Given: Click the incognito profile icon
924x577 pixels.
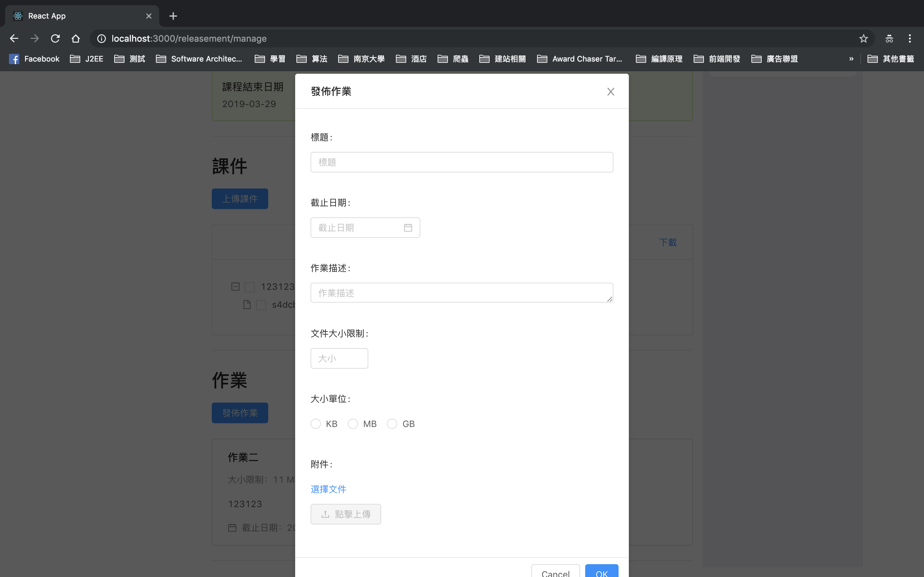Looking at the screenshot, I should point(889,38).
